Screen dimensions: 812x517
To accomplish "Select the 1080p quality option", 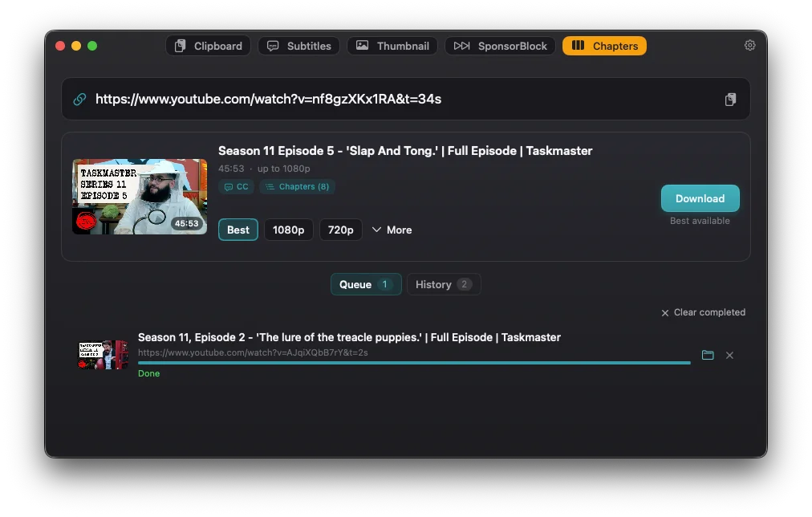I will click(x=288, y=230).
